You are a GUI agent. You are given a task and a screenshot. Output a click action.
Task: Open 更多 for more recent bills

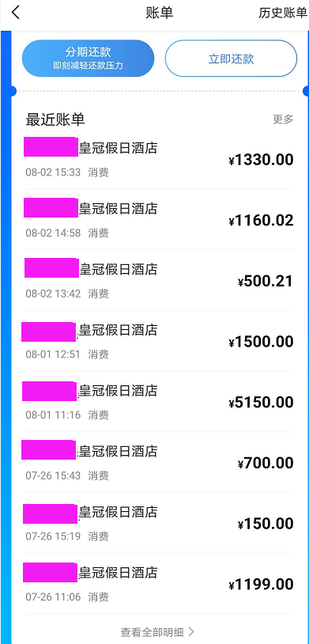click(284, 119)
